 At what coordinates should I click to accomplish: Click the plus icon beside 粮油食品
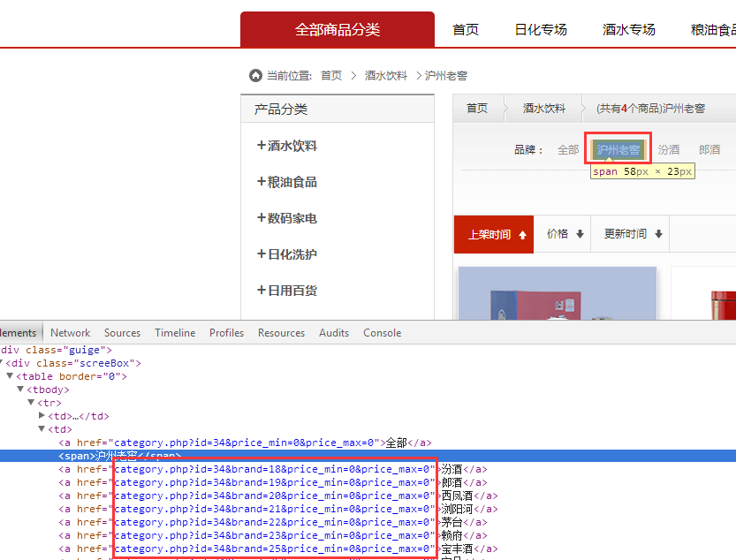pos(262,182)
